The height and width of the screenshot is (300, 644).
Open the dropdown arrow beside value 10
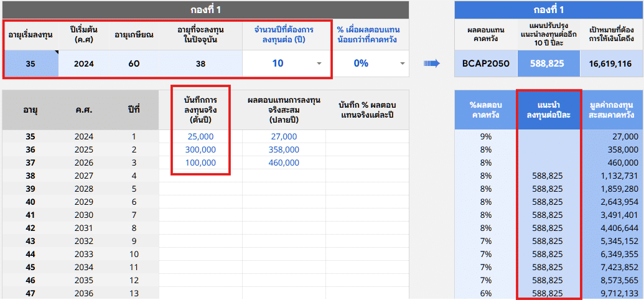pyautogui.click(x=319, y=63)
